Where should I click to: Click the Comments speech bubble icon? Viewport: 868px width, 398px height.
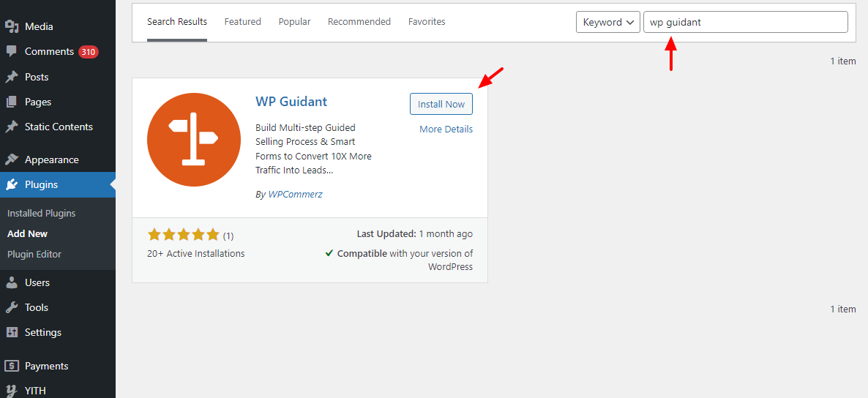(12, 51)
